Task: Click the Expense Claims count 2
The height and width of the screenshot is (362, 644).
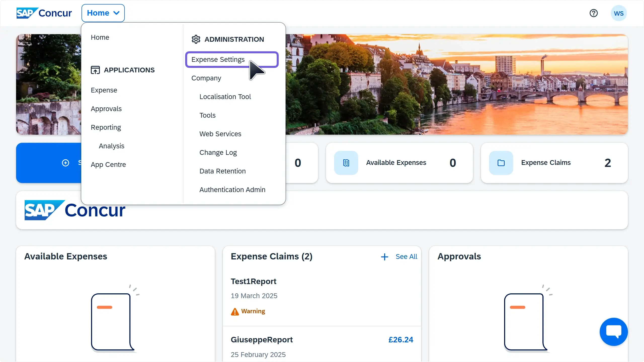Action: [x=608, y=163]
